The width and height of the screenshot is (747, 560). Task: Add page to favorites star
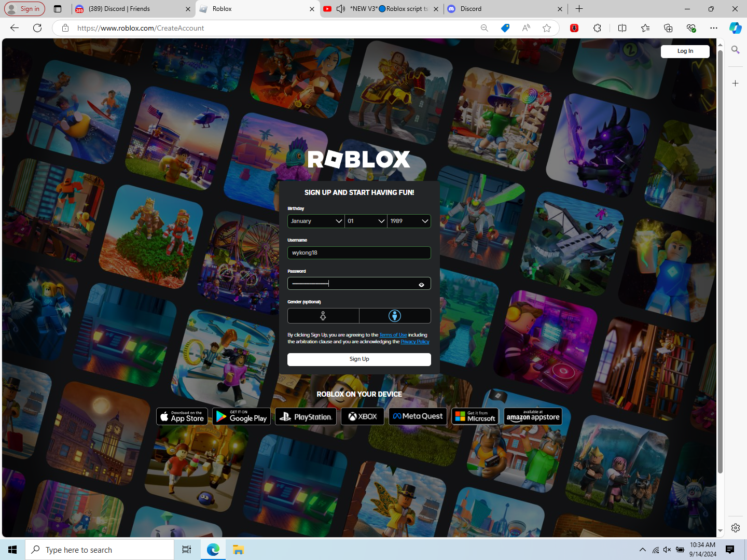pos(547,28)
